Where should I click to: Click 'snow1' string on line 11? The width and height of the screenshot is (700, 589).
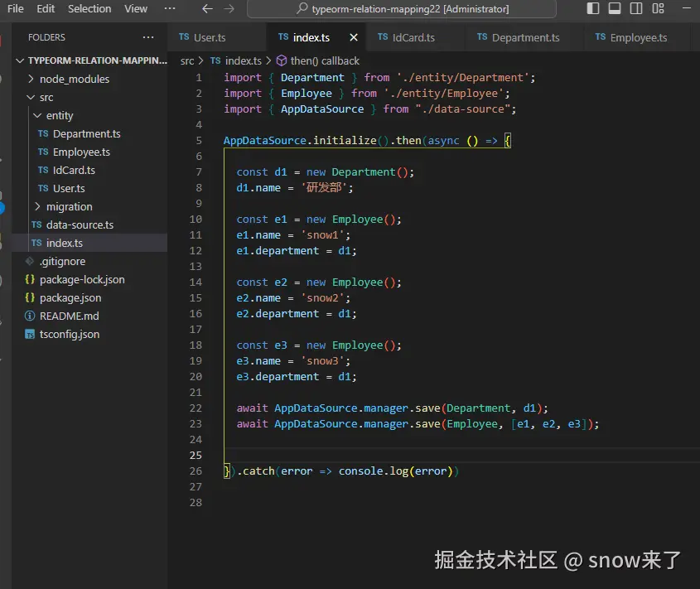[322, 235]
